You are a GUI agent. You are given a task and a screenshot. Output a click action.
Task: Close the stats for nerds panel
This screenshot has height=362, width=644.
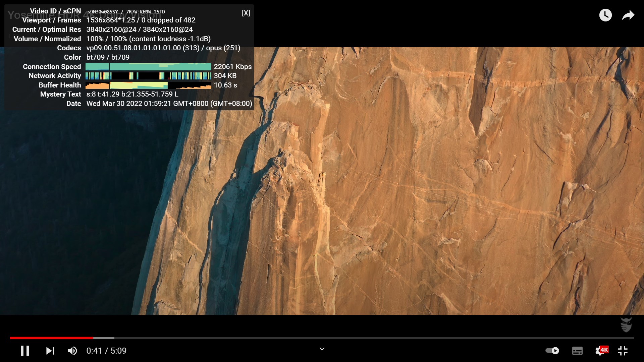coord(246,13)
